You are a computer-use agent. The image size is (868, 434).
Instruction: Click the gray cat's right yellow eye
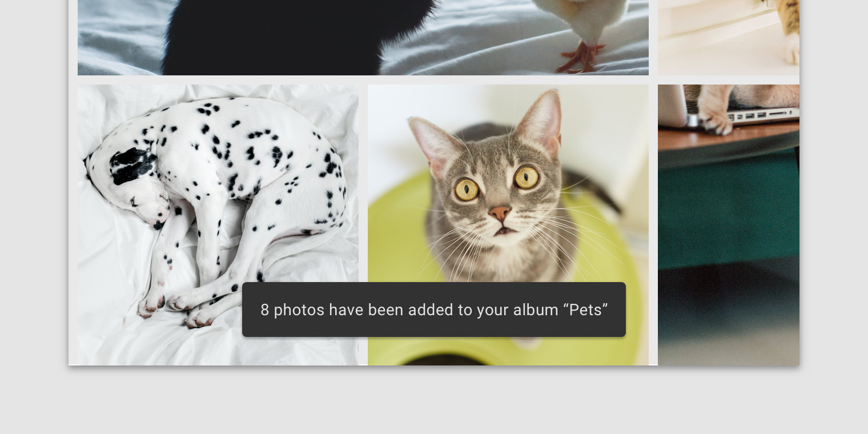[x=526, y=177]
